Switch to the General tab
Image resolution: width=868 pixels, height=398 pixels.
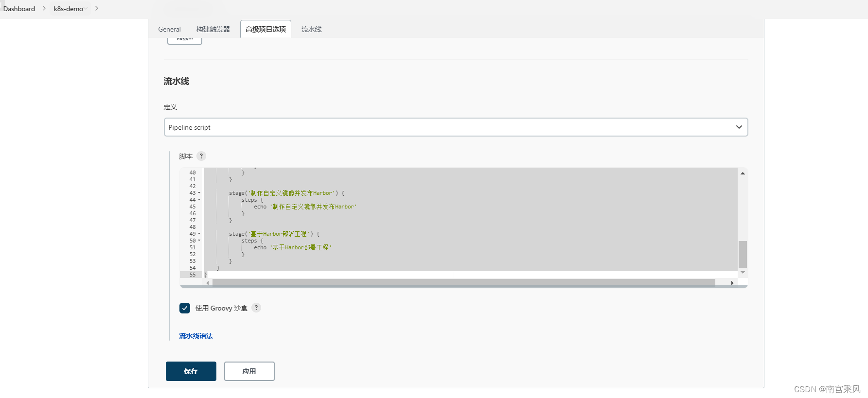[169, 29]
